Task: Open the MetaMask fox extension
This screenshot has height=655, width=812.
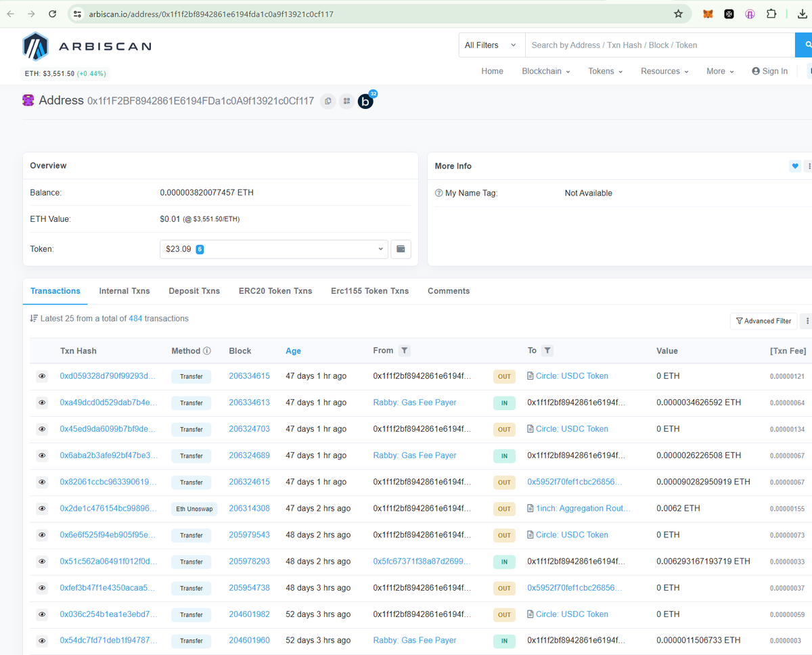Action: (708, 14)
